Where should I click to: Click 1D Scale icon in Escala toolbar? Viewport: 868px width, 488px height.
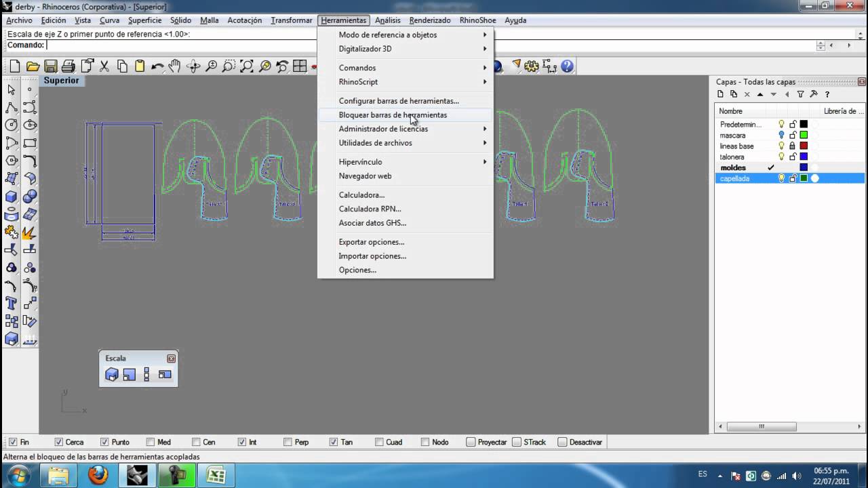147,374
